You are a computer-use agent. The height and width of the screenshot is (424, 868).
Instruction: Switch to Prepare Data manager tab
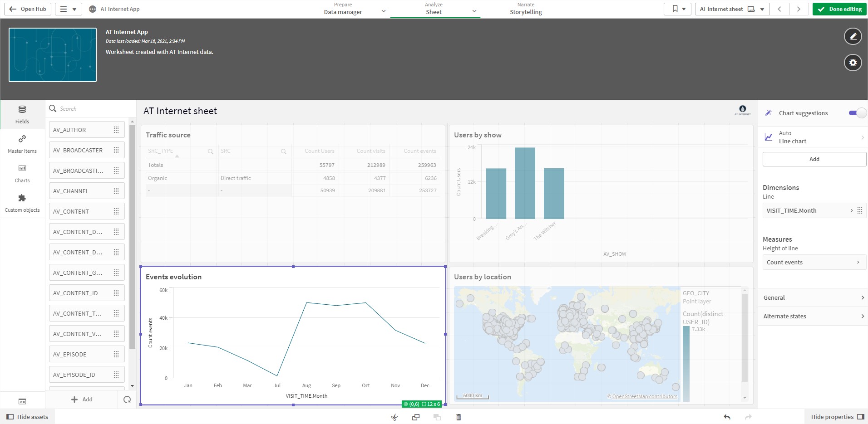pos(343,9)
